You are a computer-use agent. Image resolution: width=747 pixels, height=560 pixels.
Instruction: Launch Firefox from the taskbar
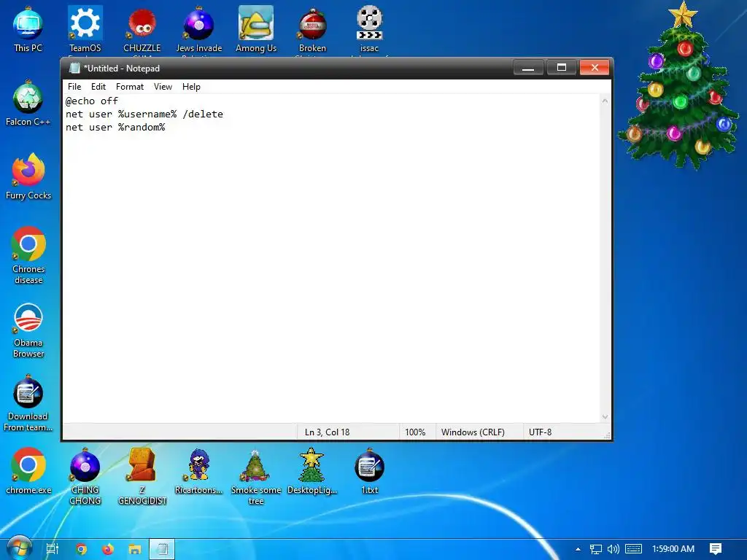108,549
